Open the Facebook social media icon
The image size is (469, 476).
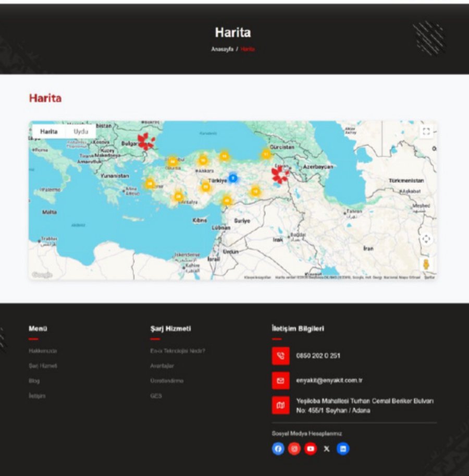[x=278, y=449]
